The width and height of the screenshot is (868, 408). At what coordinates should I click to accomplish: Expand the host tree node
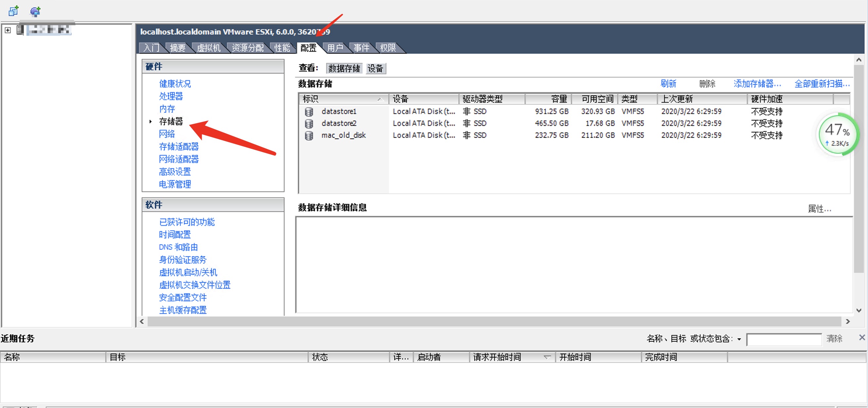(8, 30)
